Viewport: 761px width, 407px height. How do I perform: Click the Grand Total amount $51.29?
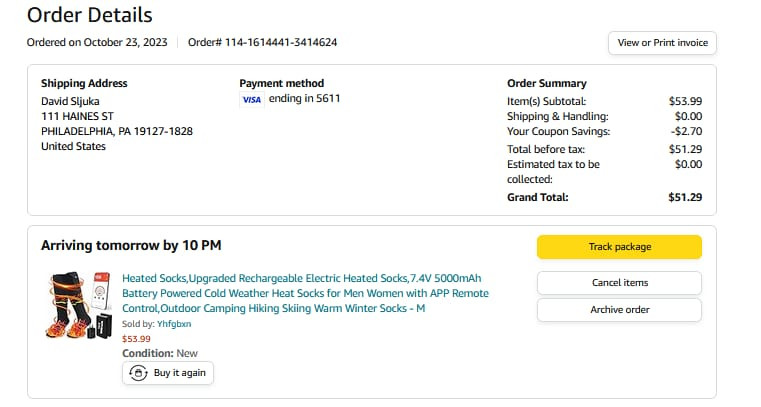coord(685,197)
